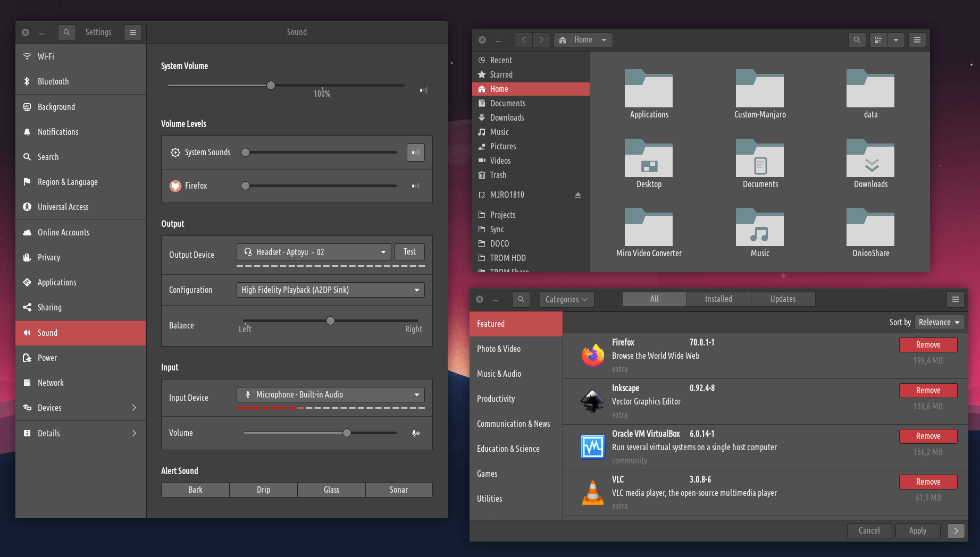This screenshot has width=980, height=557.
Task: Mute the microphone input volume
Action: click(416, 433)
